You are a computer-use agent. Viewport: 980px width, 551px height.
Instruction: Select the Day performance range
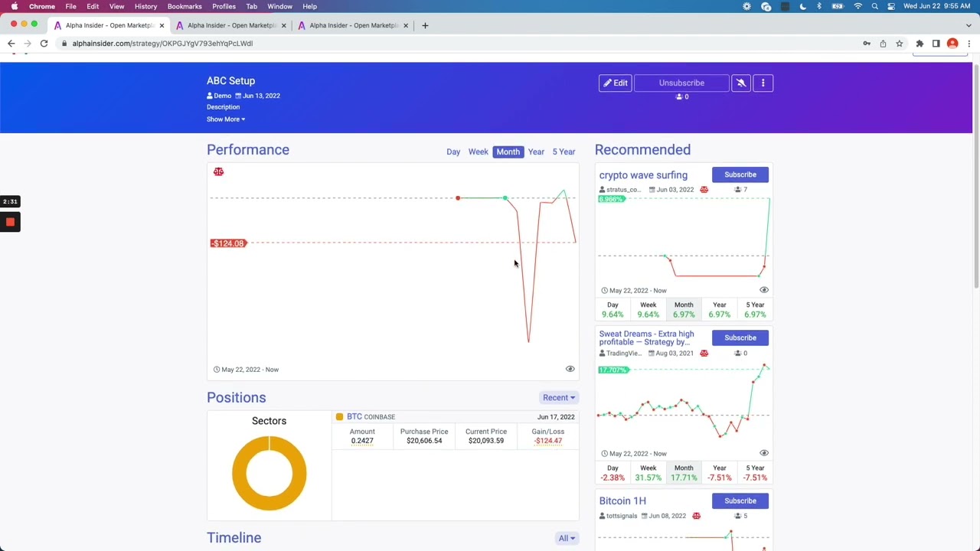click(x=453, y=152)
